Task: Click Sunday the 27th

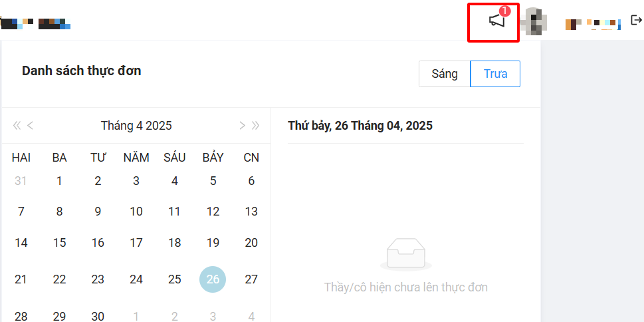Action: (x=251, y=279)
